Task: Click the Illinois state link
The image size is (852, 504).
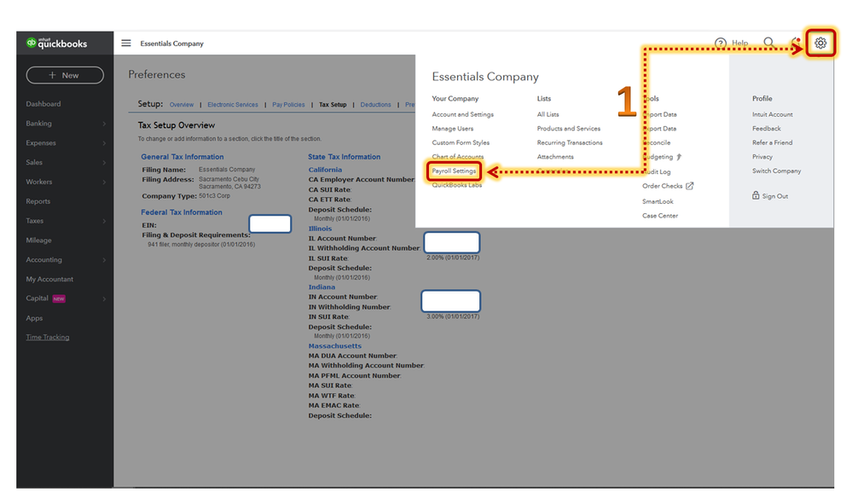Action: click(320, 229)
